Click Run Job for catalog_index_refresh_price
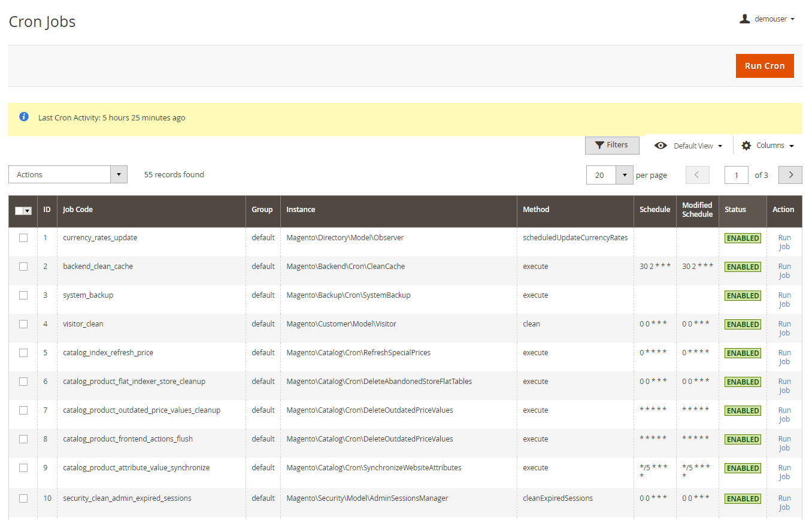The width and height of the screenshot is (812, 520). point(784,357)
